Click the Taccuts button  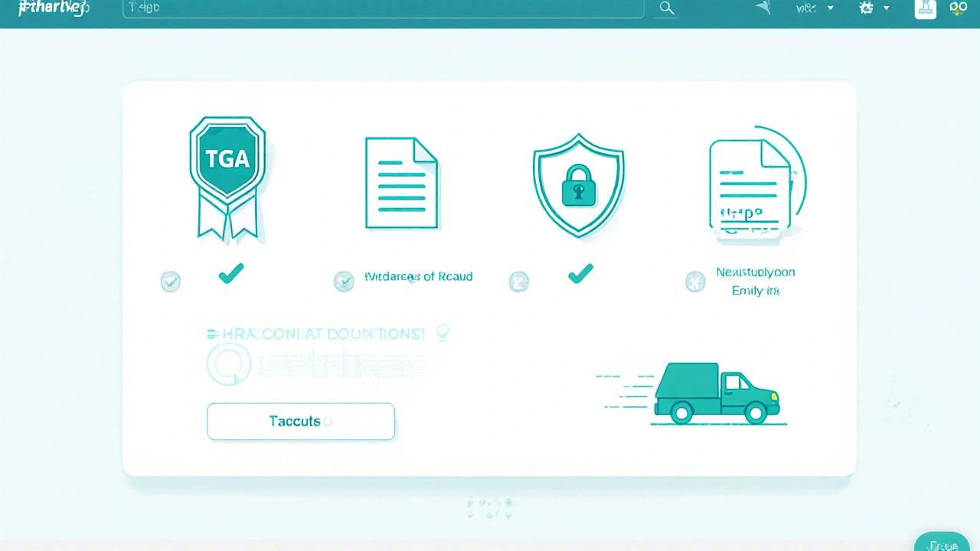pos(301,422)
